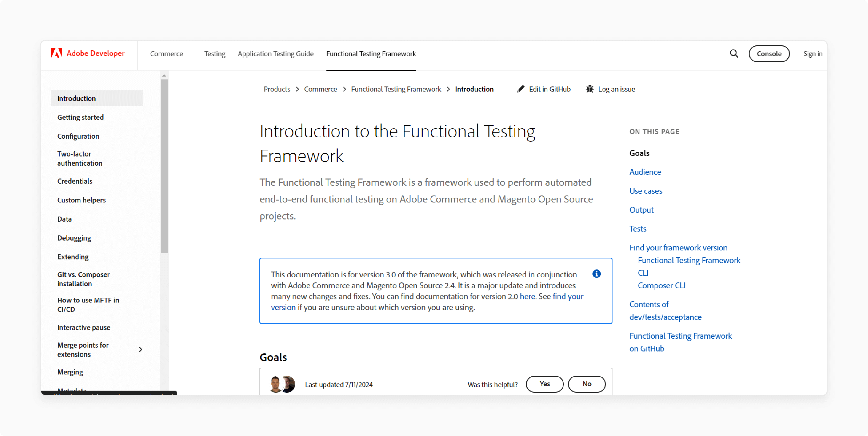Viewport: 868px width, 436px height.
Task: Jump to Functional Testing Framework on GitHub
Action: (x=680, y=342)
